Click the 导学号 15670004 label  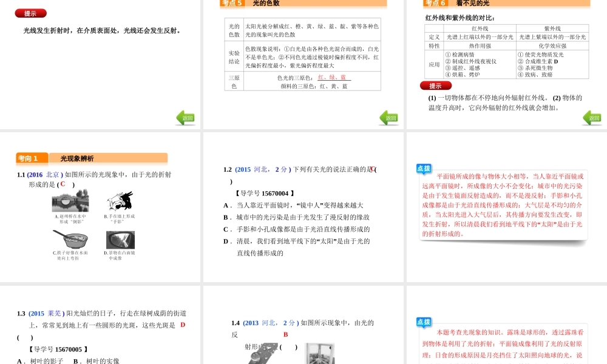(x=265, y=194)
